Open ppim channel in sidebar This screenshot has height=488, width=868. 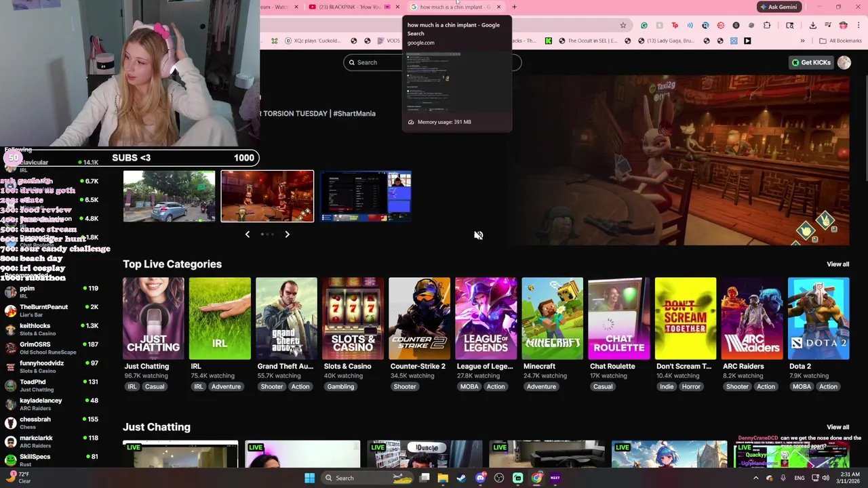(52, 292)
